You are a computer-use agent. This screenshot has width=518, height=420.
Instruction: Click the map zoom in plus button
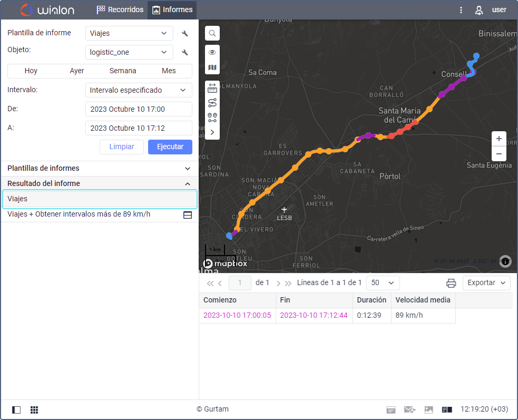pyautogui.click(x=499, y=139)
